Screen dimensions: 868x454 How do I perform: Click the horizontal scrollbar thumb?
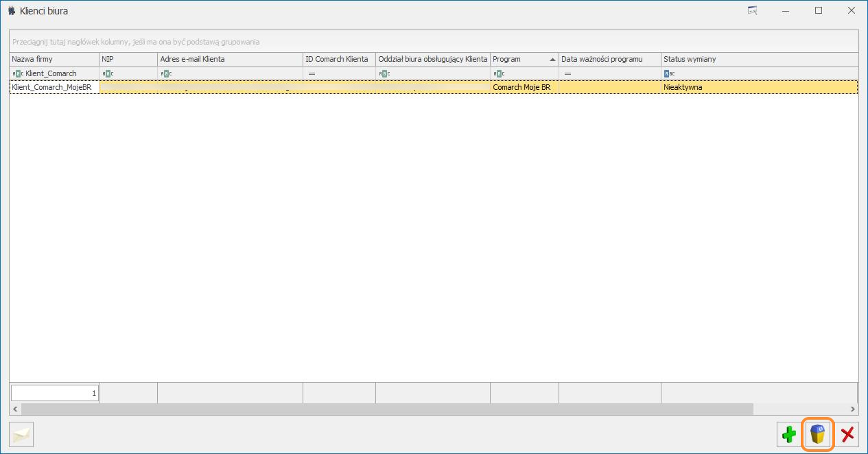point(387,409)
